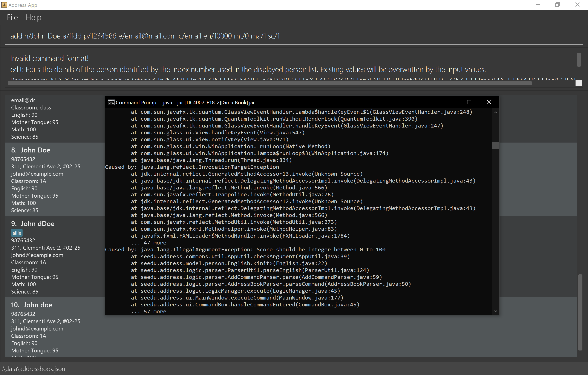Screen dimensions: 588x375
Task: Minimize the Command Prompt window
Action: pos(449,102)
